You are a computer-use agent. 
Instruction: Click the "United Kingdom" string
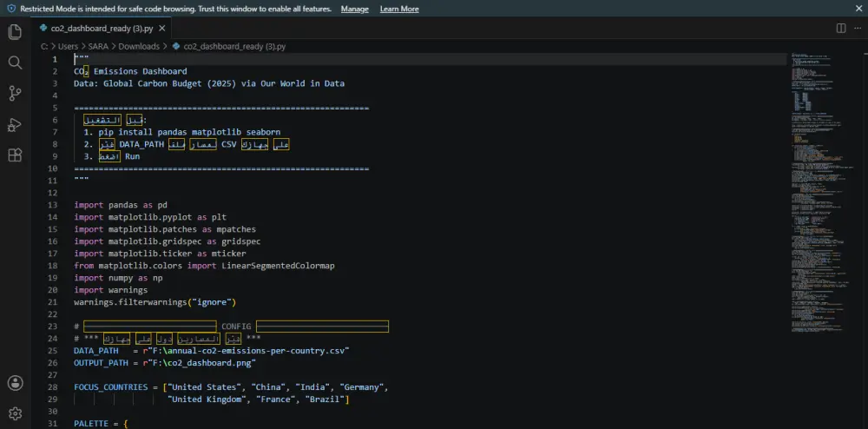click(x=207, y=399)
